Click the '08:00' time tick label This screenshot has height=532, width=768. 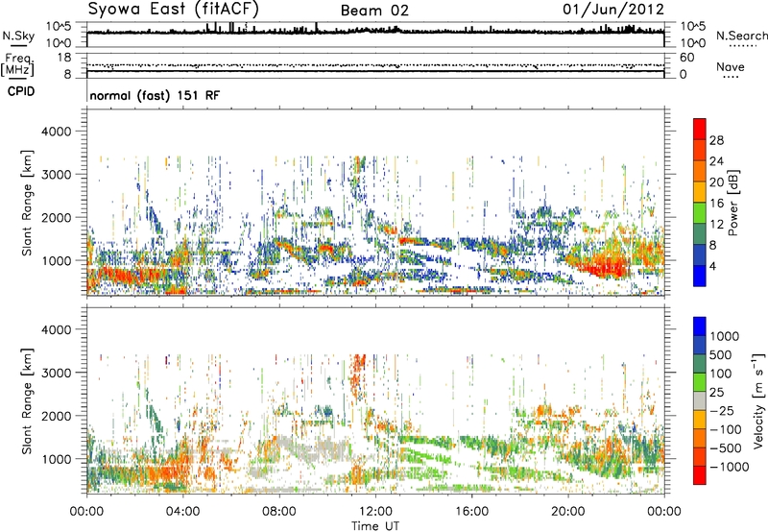point(279,512)
